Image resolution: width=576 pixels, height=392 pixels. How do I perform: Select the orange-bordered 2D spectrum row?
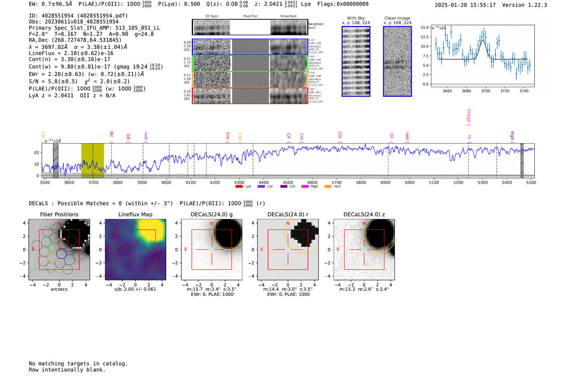(250, 79)
